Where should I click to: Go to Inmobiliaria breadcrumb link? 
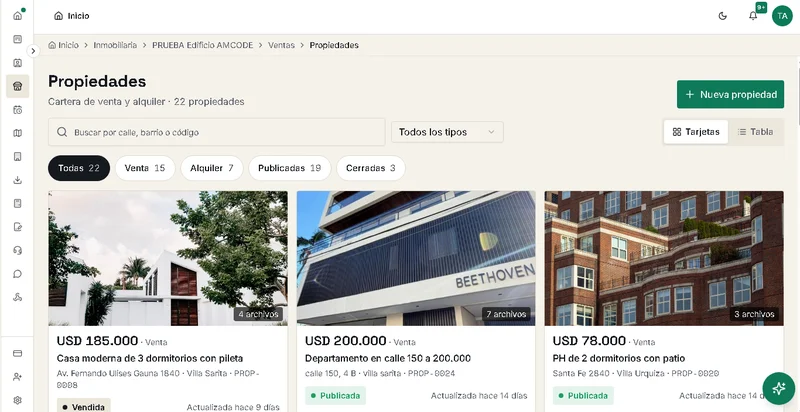(x=115, y=45)
